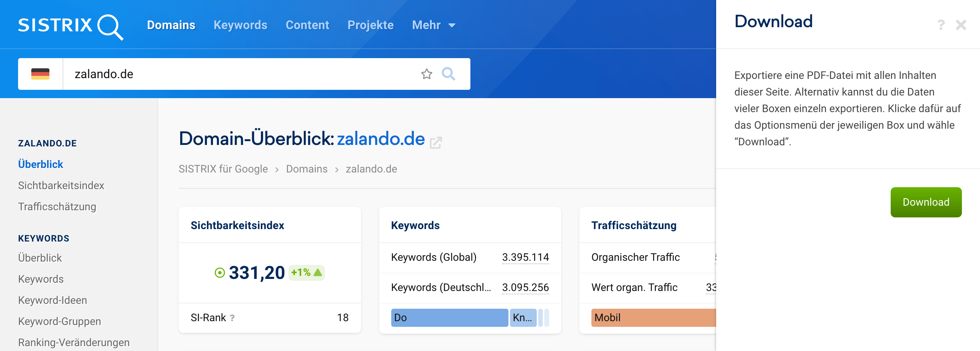Open Sichtbarkeitsindex in the sidebar
This screenshot has height=351, width=980.
click(x=61, y=186)
